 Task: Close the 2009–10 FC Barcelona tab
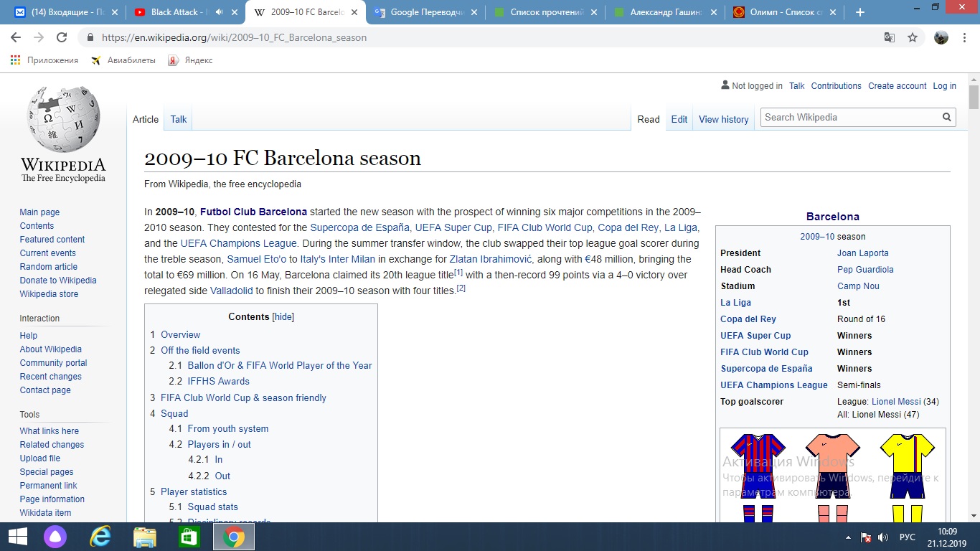[354, 12]
